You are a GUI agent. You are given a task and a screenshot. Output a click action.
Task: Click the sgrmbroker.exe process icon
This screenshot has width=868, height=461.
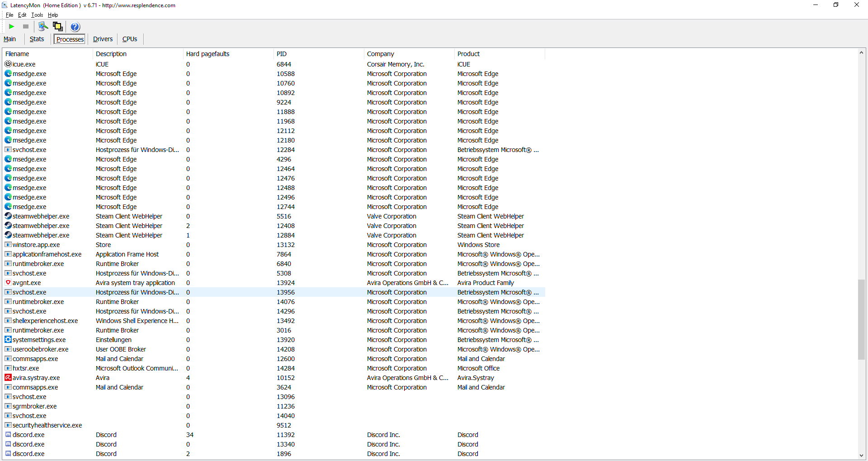point(8,406)
